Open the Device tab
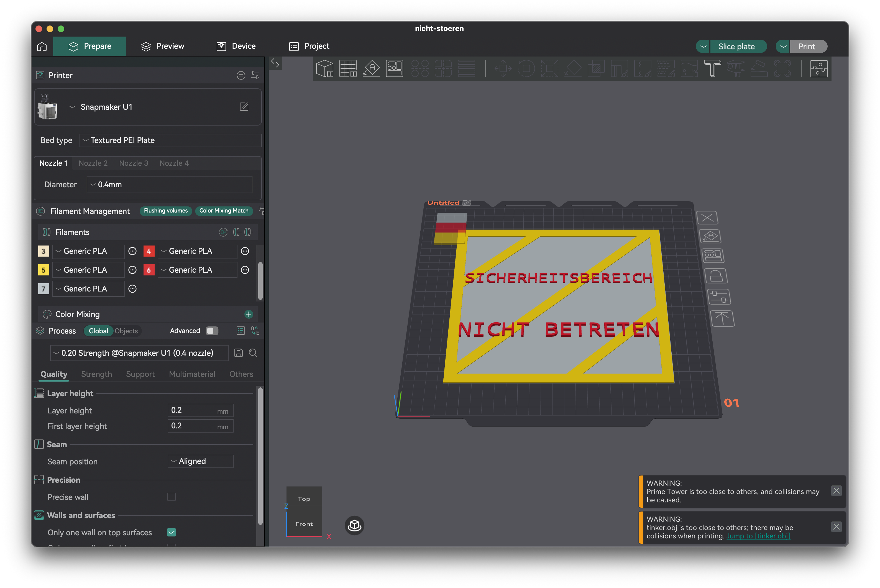This screenshot has width=880, height=588. click(236, 47)
